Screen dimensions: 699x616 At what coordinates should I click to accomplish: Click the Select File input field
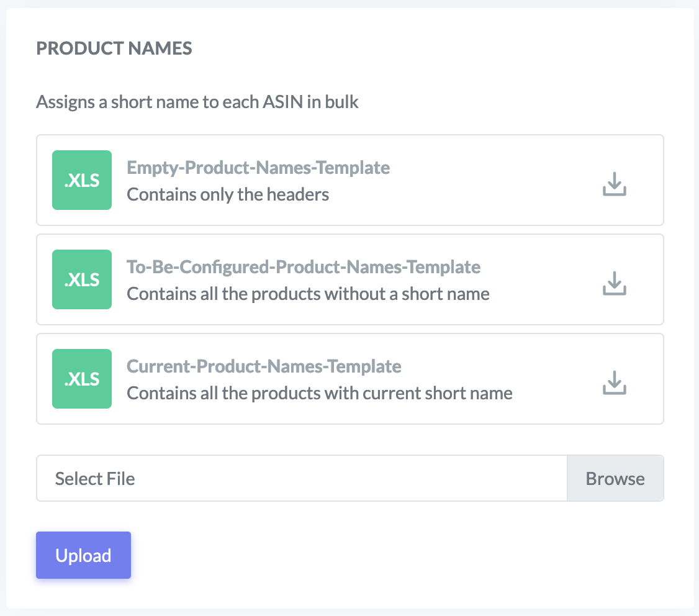coord(302,478)
